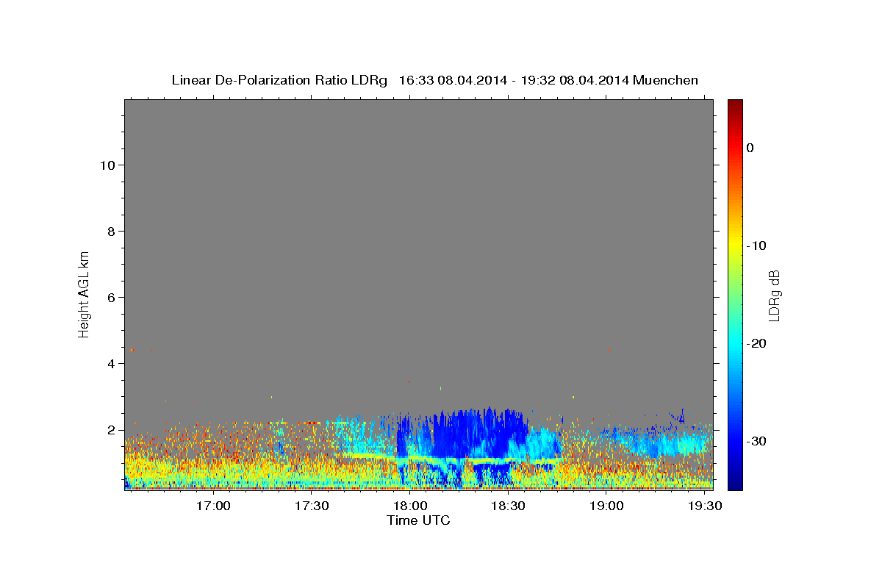Click the height tick label 2
882x588 pixels.
click(x=111, y=429)
